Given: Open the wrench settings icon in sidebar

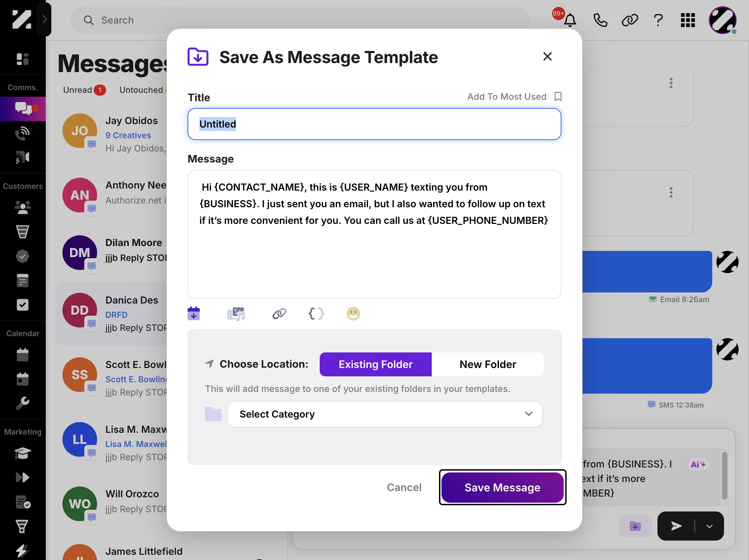Looking at the screenshot, I should tap(23, 403).
